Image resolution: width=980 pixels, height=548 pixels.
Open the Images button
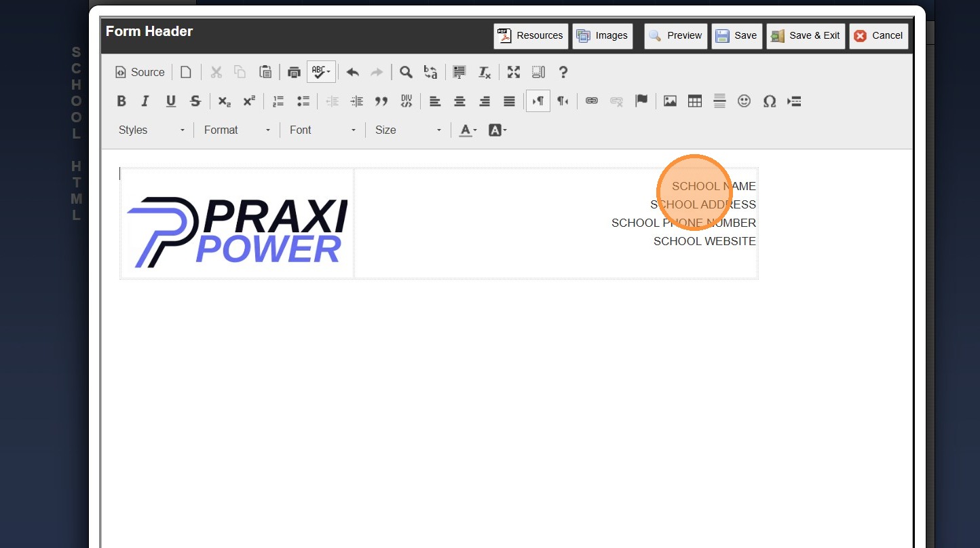(603, 36)
